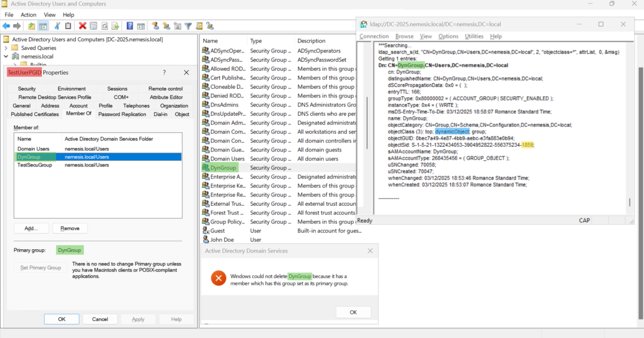Click the red Delete X toolbar icon
Screen dimensions: 644x338
[83, 26]
